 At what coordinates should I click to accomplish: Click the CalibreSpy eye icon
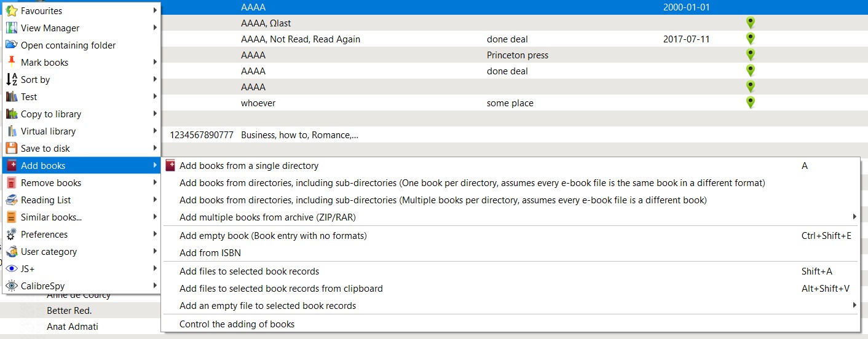[x=11, y=286]
